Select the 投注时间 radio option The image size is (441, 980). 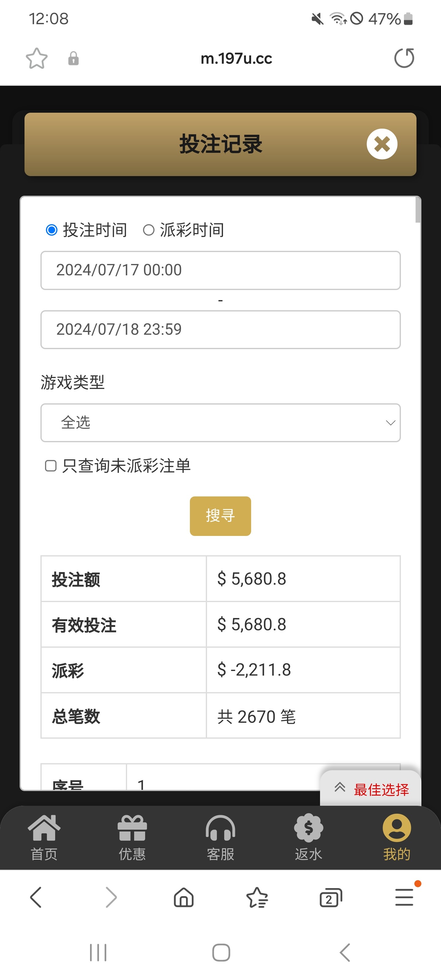pos(52,230)
